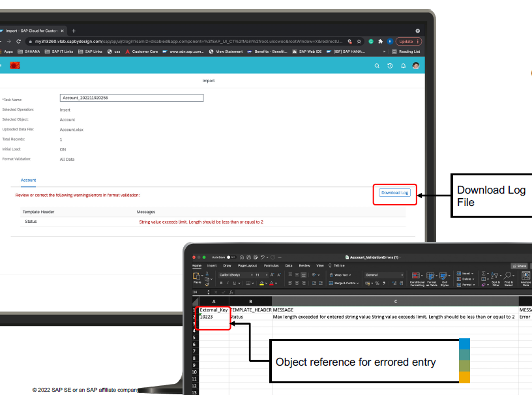
Task: Click the Excel Undo arrow
Action: click(263, 257)
